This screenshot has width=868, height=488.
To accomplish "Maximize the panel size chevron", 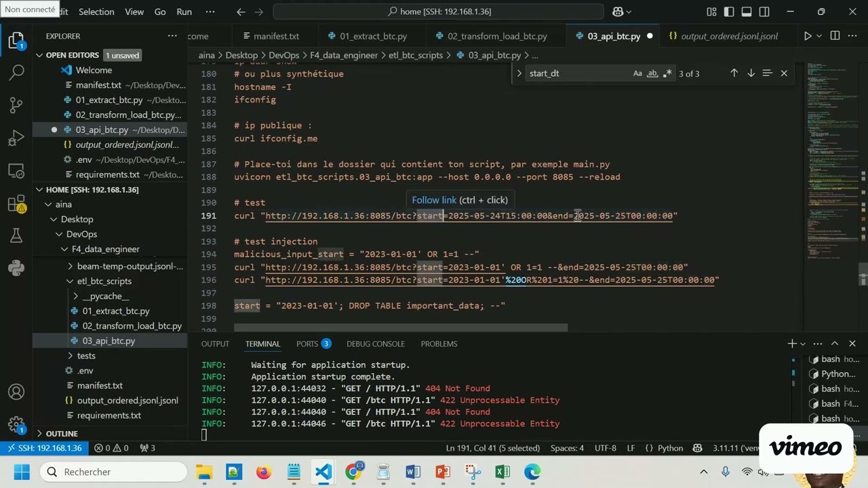I will click(835, 344).
